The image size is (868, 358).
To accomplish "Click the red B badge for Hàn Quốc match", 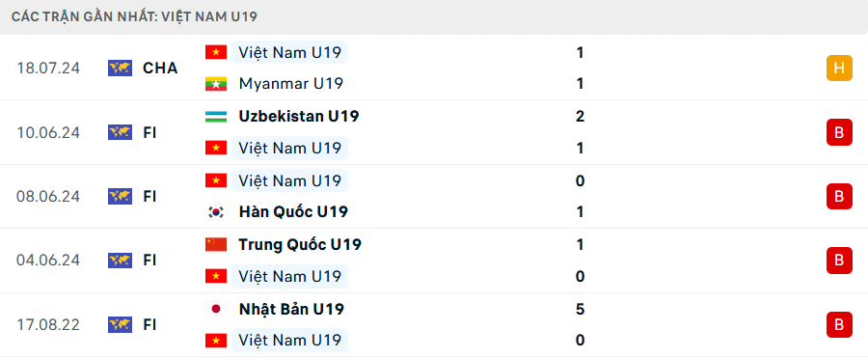I will (839, 196).
